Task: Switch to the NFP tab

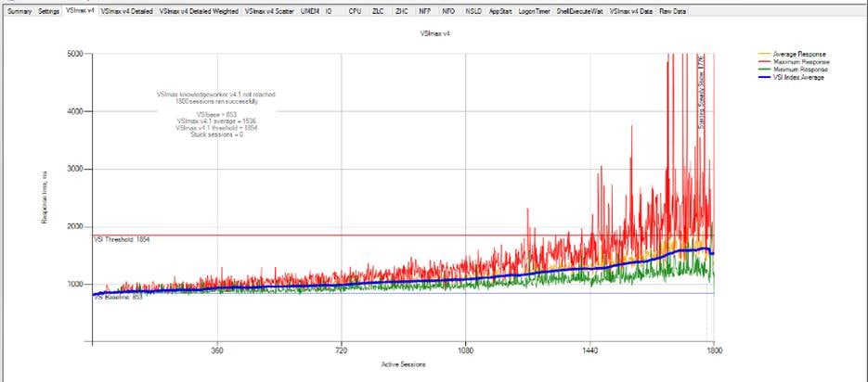Action: coord(425,11)
